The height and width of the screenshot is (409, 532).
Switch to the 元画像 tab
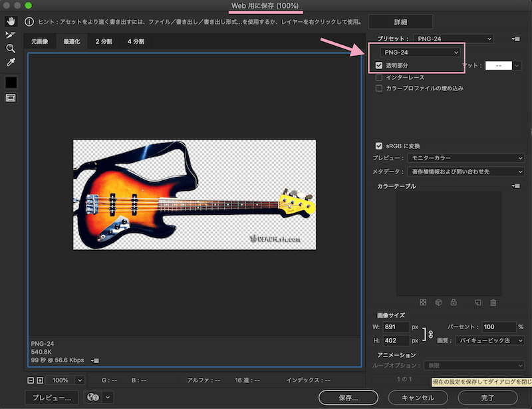click(40, 41)
